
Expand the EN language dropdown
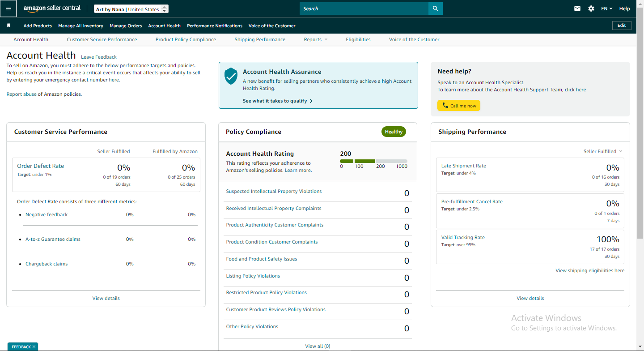tap(606, 9)
